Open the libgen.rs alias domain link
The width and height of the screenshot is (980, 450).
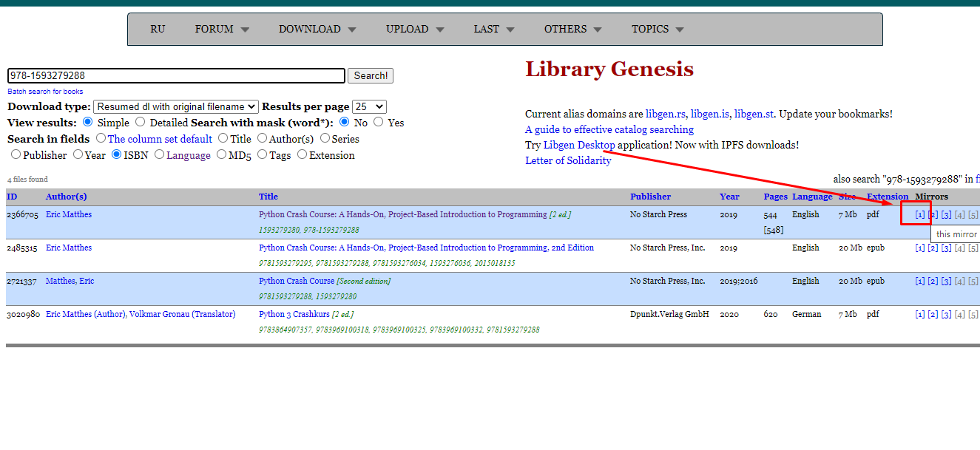tap(666, 114)
